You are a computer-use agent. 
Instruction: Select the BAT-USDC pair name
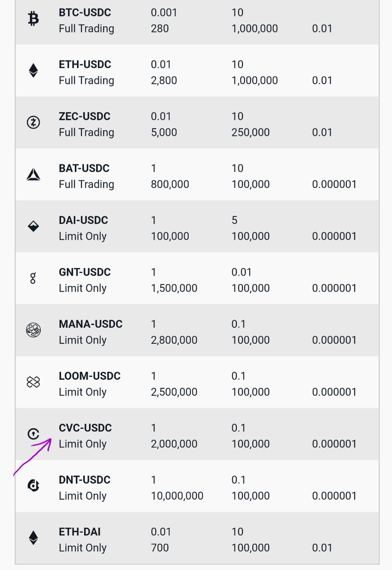click(84, 168)
